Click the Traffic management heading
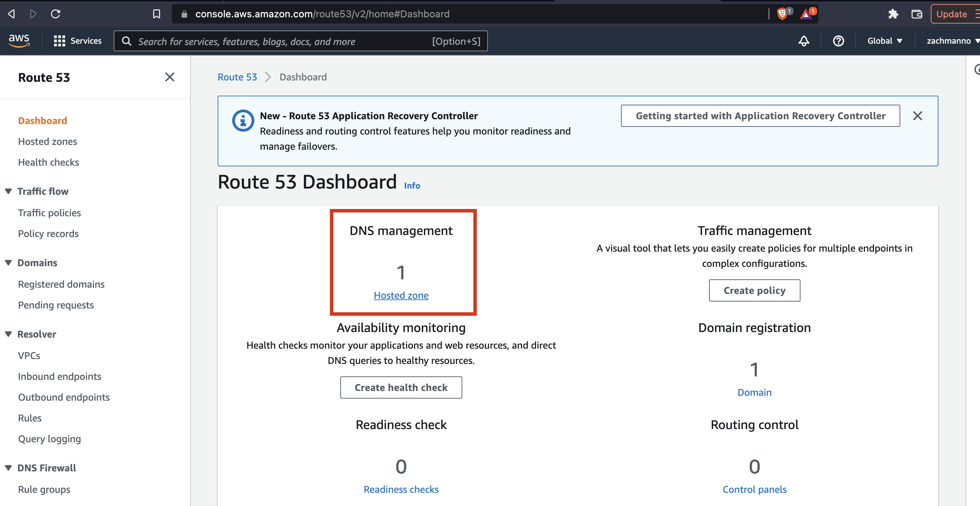The image size is (980, 506). pos(754,230)
